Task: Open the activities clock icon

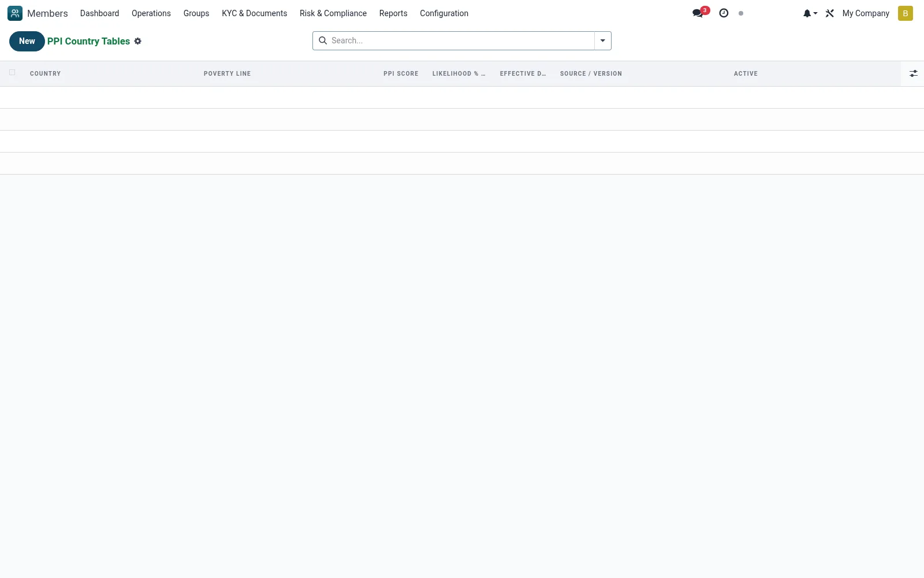Action: (724, 13)
